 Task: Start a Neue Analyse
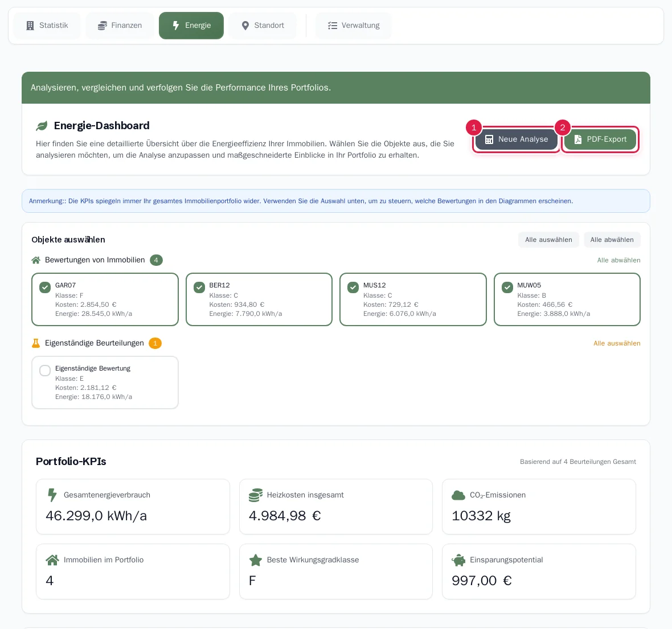tap(516, 139)
